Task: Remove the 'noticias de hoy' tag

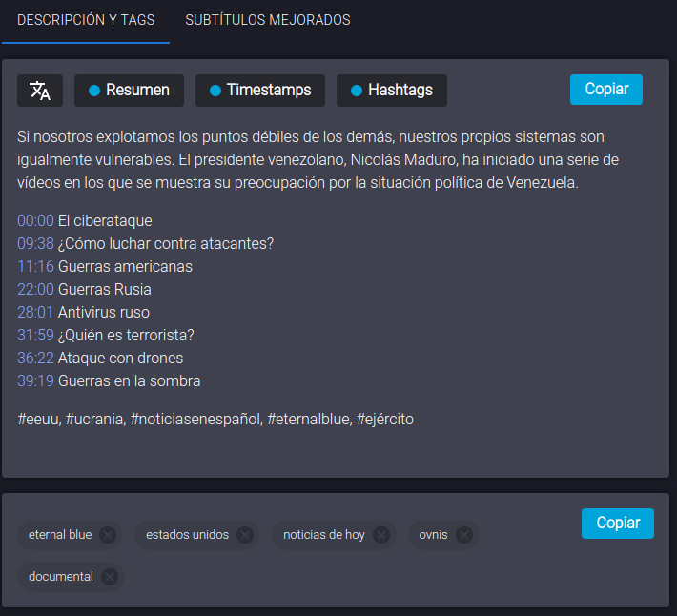Action: click(x=381, y=535)
